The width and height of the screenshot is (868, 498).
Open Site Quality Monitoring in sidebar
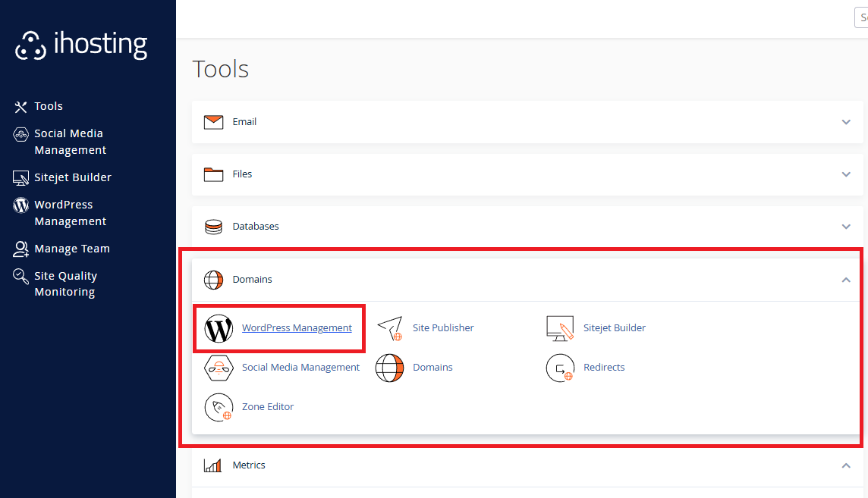tap(66, 283)
